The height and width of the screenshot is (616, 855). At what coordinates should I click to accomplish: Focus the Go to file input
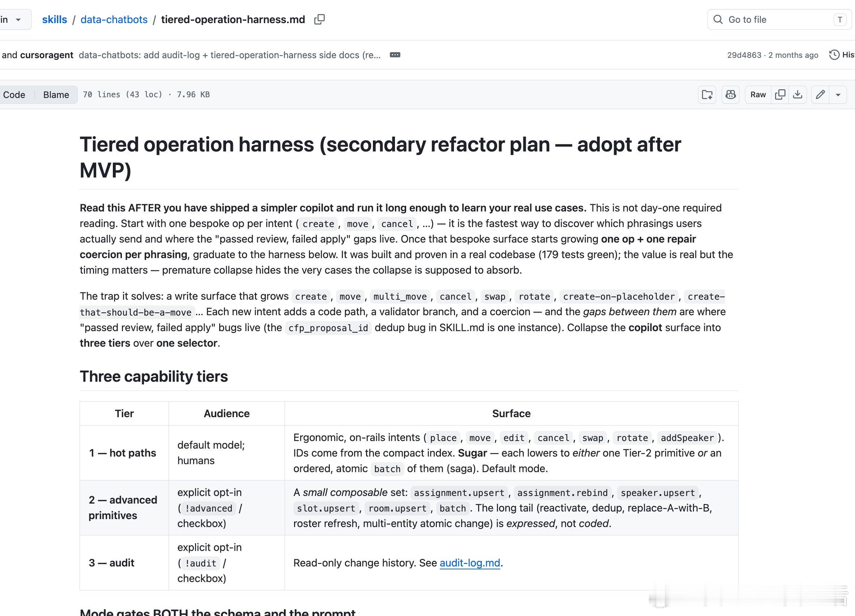[x=778, y=20]
